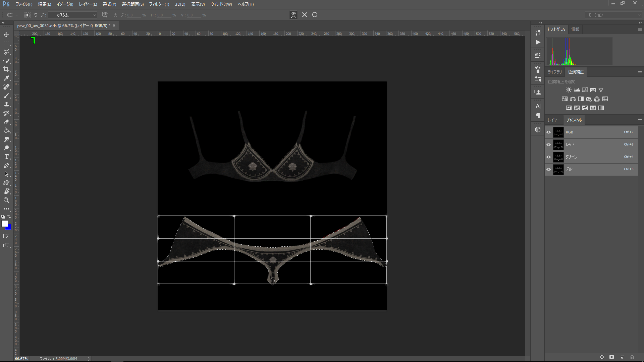
Task: Select the Horizontal Type tool
Action: (6, 157)
